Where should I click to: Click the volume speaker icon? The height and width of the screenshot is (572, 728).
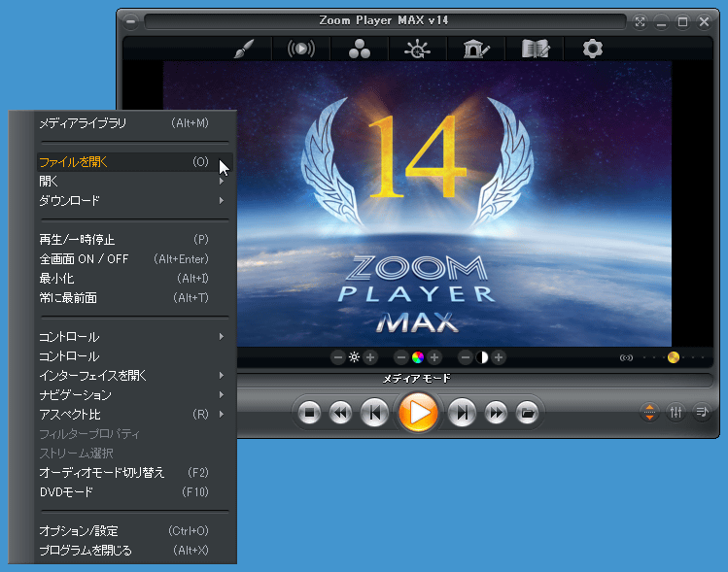click(626, 357)
